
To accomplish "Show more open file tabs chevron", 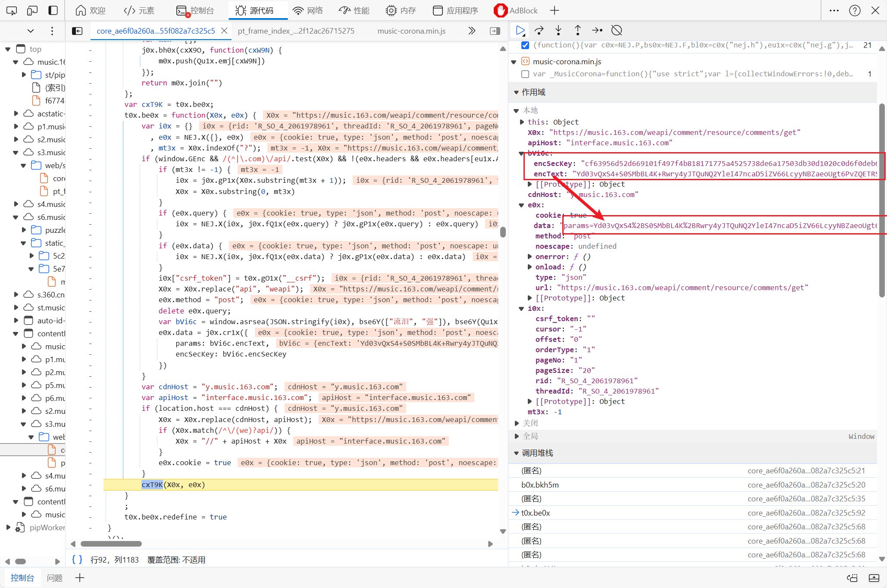I will pyautogui.click(x=472, y=31).
